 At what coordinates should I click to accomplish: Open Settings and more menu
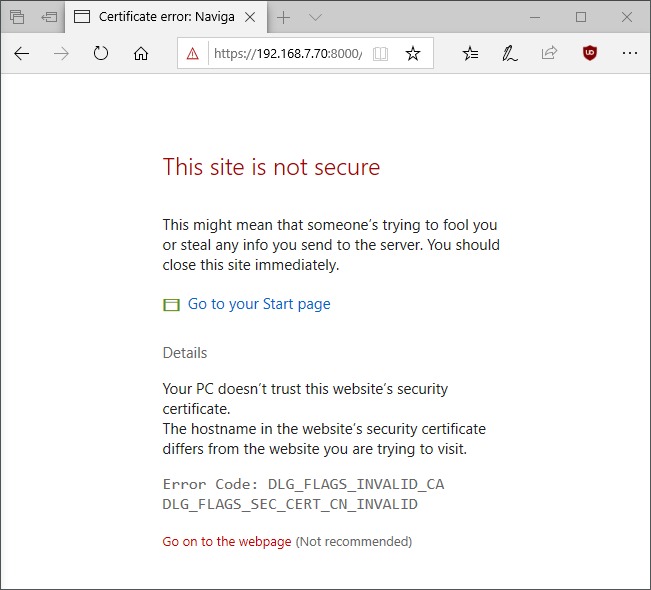pyautogui.click(x=629, y=54)
